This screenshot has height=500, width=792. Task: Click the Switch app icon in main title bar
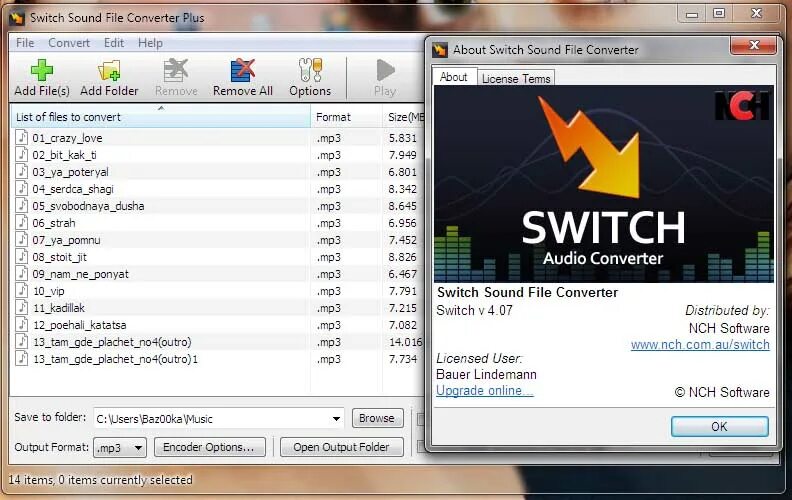pyautogui.click(x=17, y=18)
